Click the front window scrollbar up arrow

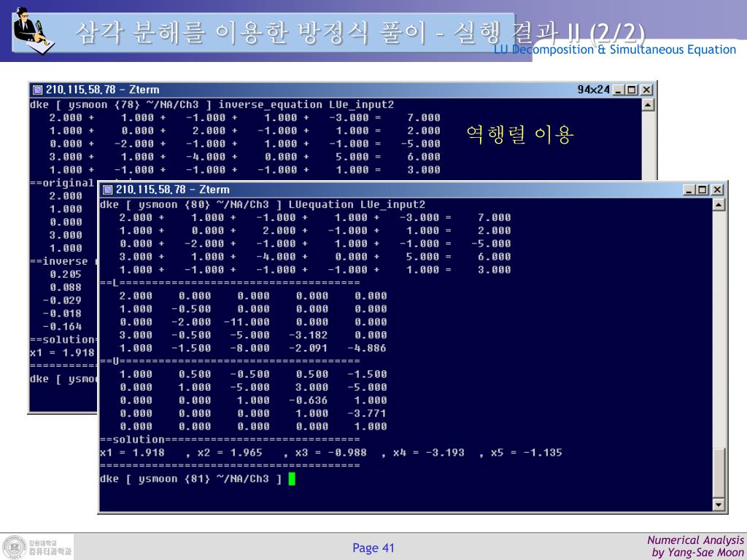click(x=719, y=205)
